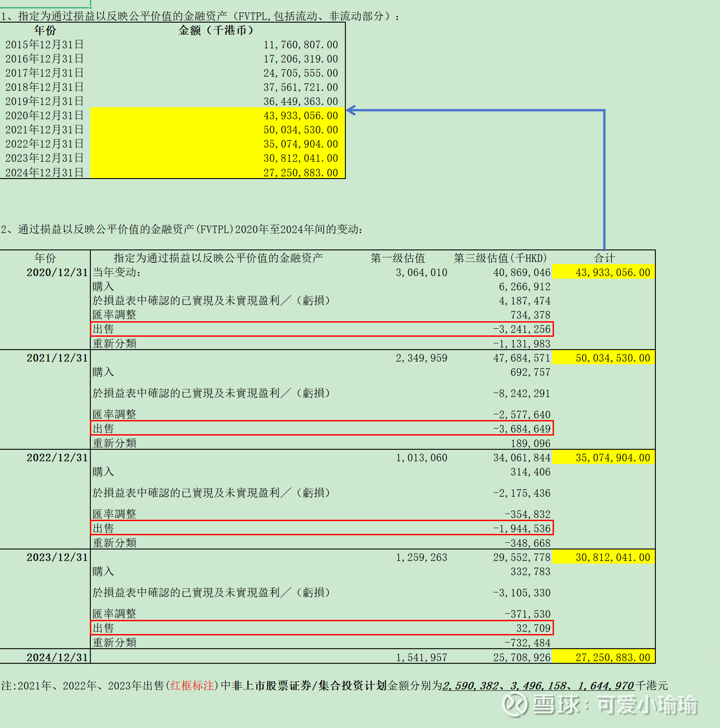Screen dimensions: 720x728
Task: Click 2022 disposal amount -1,944,536
Action: 522,529
